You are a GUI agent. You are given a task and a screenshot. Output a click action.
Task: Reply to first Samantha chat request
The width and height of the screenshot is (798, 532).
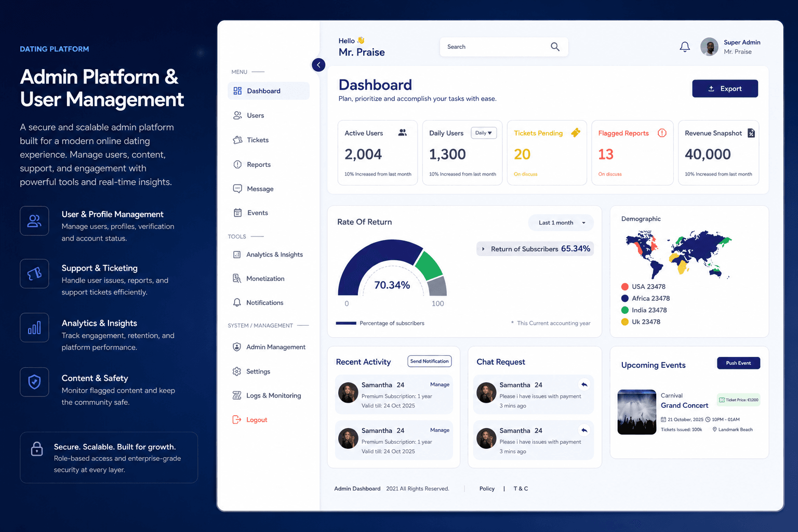[x=584, y=385]
